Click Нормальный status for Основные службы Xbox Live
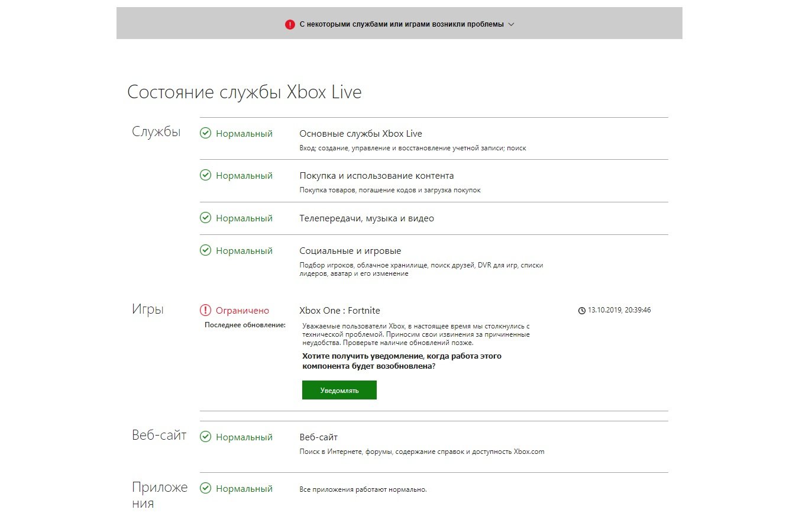 click(244, 134)
